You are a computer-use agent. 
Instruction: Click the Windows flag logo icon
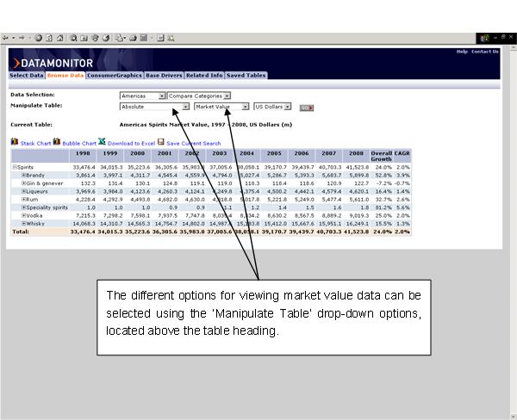pos(484,38)
